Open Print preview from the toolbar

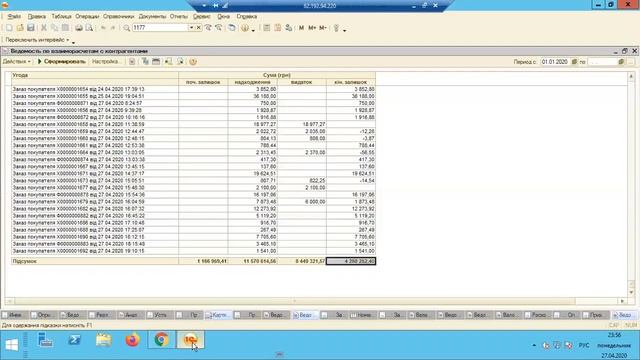click(89, 28)
